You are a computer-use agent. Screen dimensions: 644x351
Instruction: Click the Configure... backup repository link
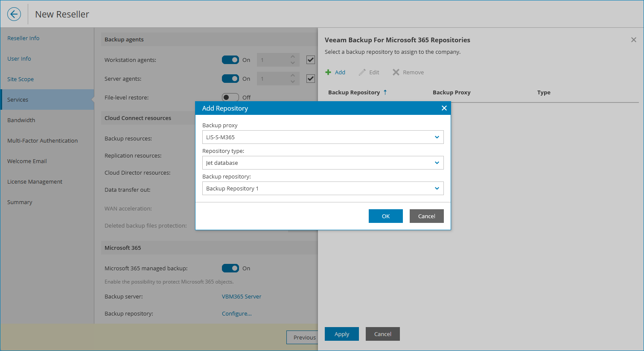point(237,313)
